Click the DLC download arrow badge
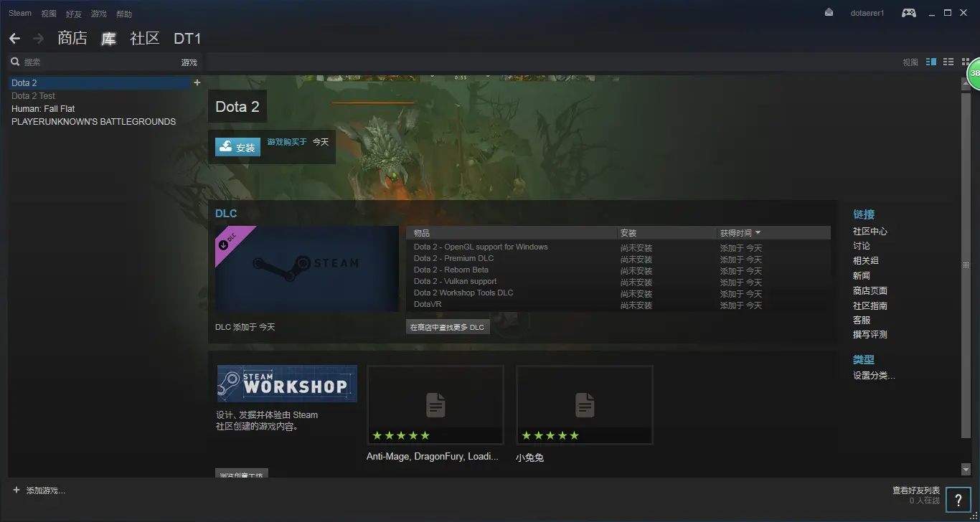The image size is (980, 522). pos(223,245)
